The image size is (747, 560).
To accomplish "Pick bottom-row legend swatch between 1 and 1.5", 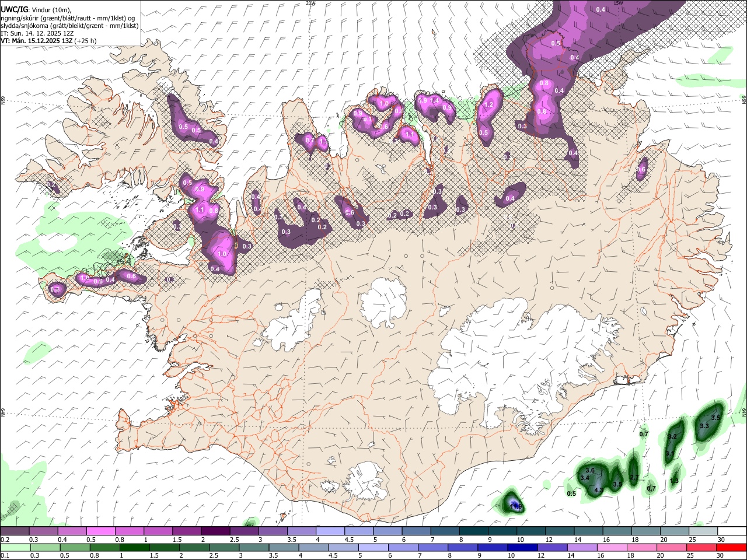I will point(135,548).
